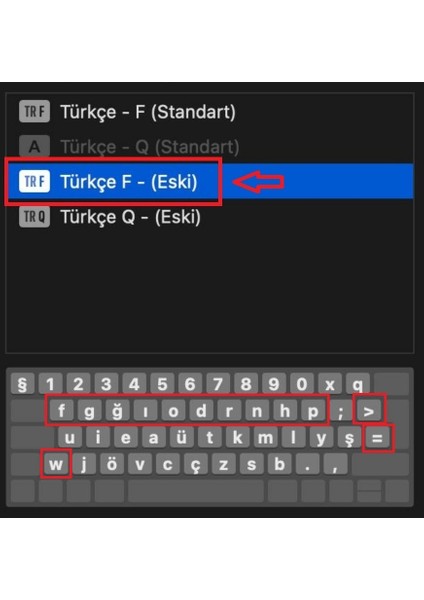The height and width of the screenshot is (600, 424).
Task: Click the A icon beside Türkçe - Q (Standart)
Action: (x=34, y=146)
